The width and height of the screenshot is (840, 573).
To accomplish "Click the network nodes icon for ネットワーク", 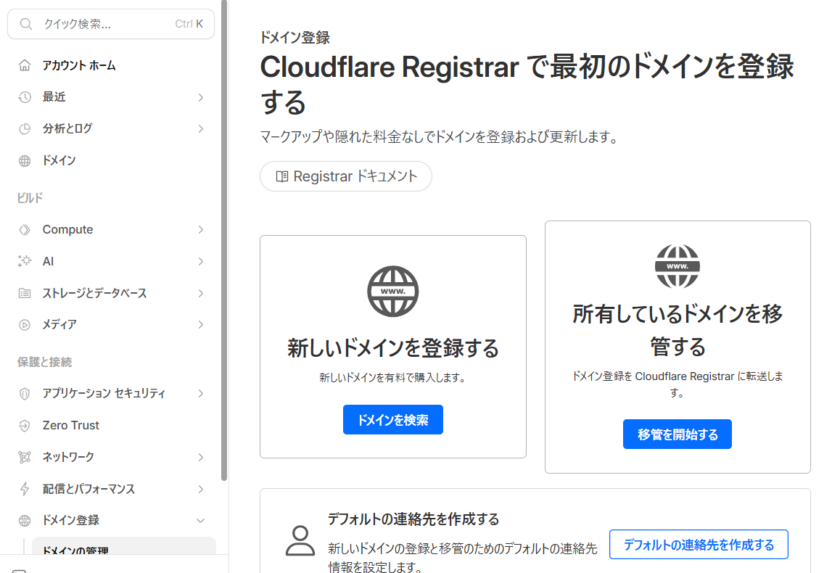I will 25,457.
